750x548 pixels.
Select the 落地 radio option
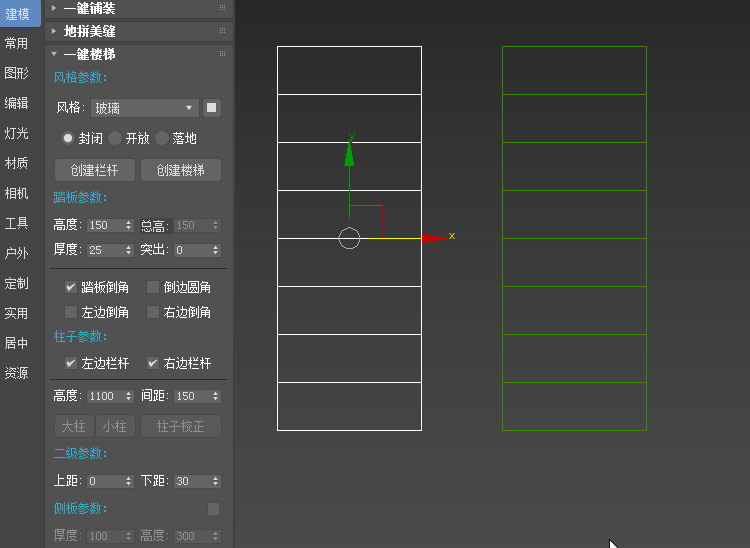click(x=162, y=138)
